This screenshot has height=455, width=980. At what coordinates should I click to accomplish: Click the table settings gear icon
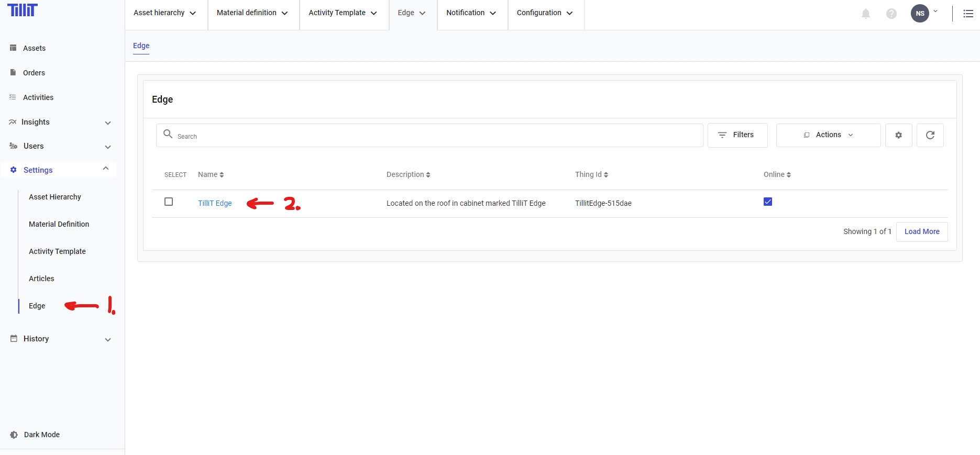(898, 135)
